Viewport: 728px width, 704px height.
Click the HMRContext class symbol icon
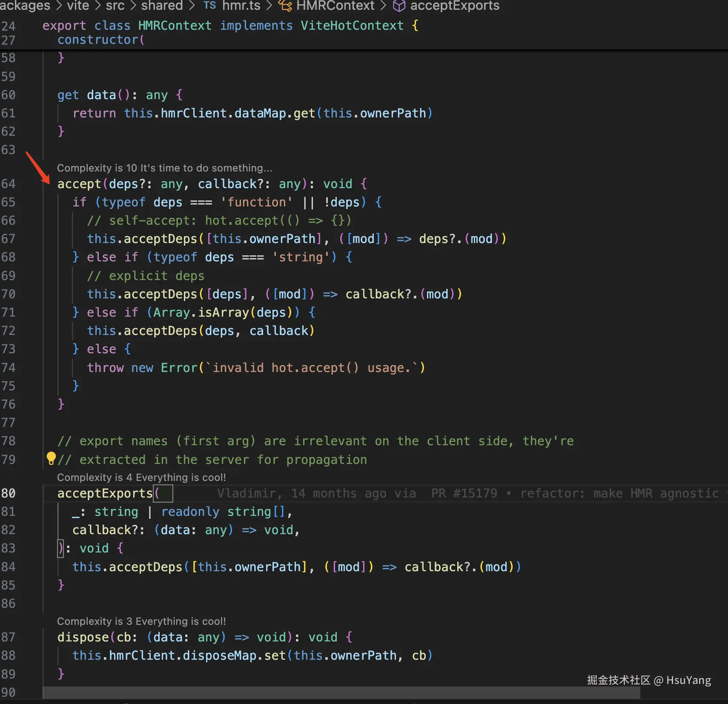click(x=285, y=6)
